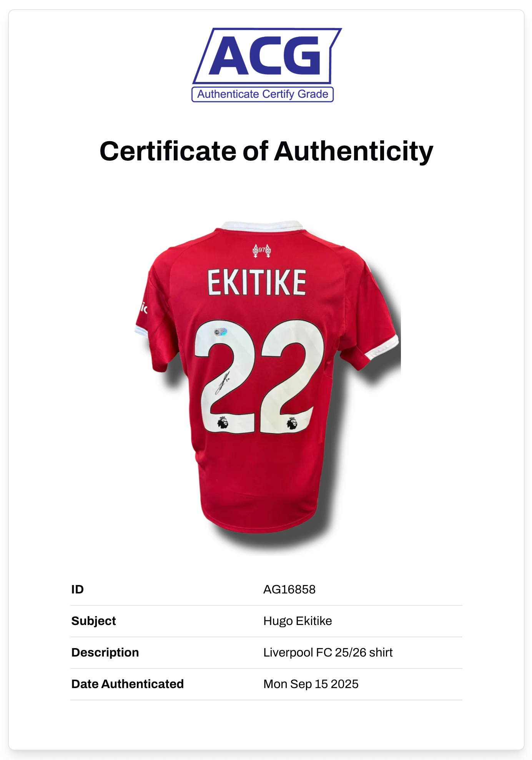Click the hologram sticker on the shirt
This screenshot has width=532, height=760.
(221, 332)
